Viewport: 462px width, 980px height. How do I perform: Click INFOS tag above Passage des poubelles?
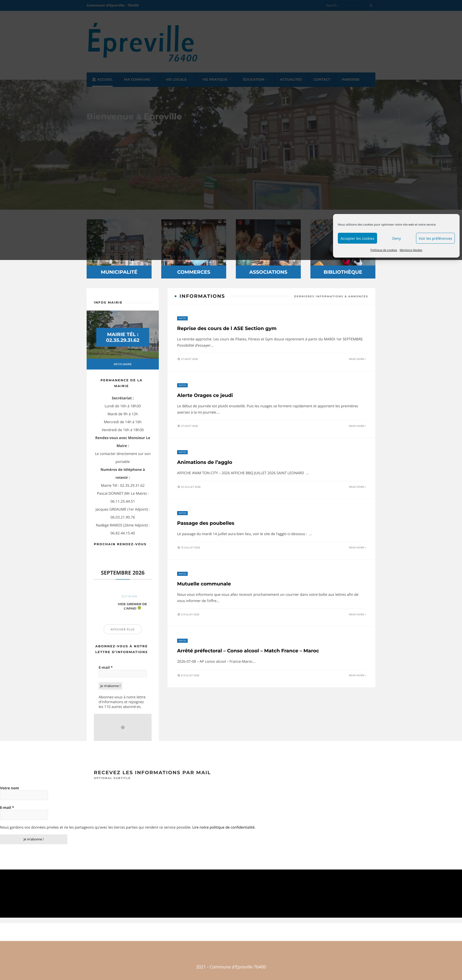182,513
